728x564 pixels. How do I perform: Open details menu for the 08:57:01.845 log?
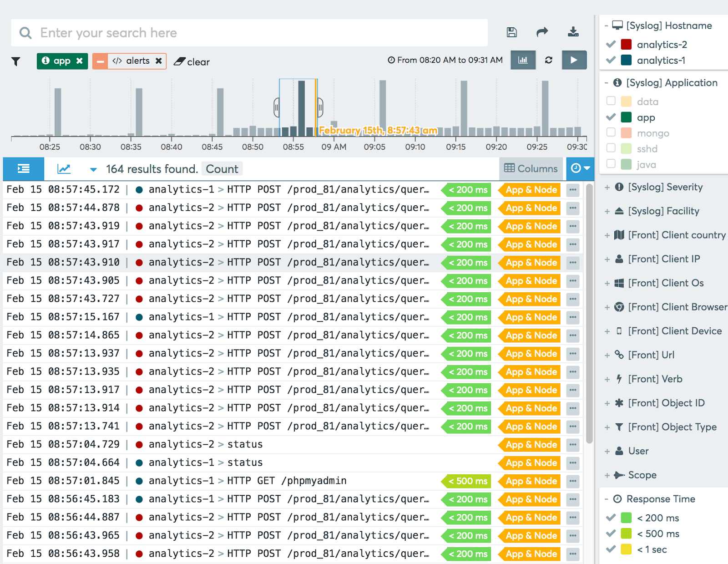point(573,481)
